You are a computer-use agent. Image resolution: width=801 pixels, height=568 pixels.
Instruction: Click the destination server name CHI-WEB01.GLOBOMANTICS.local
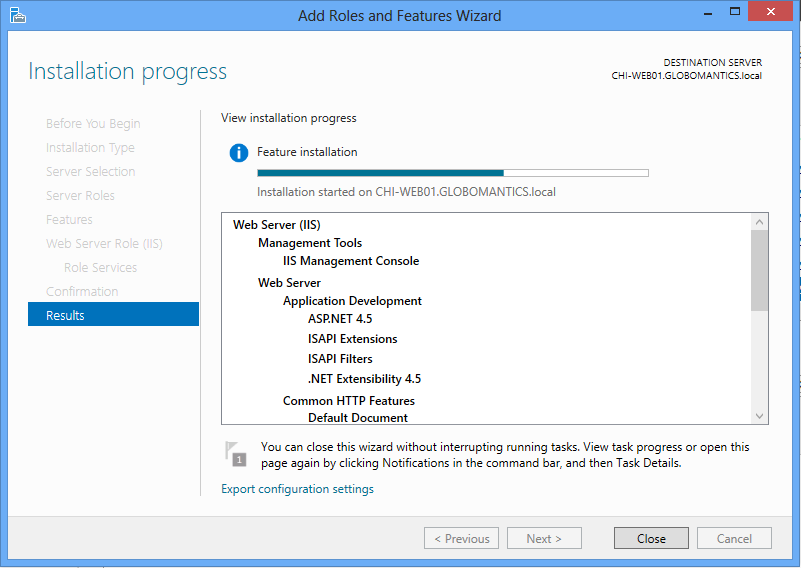[x=687, y=76]
